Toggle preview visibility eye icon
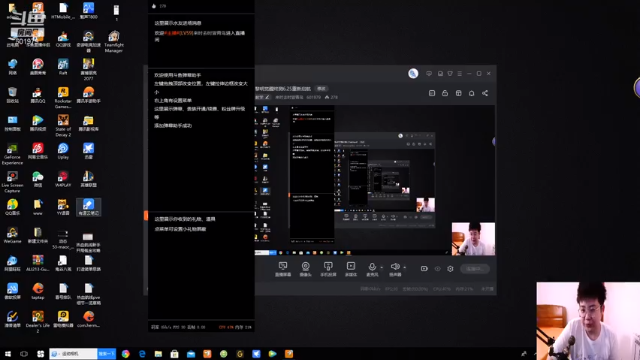640x360 pixels. 438,269
